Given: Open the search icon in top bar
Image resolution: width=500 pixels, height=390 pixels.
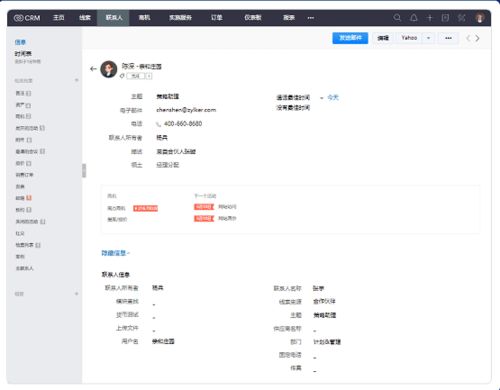Looking at the screenshot, I should click(397, 18).
